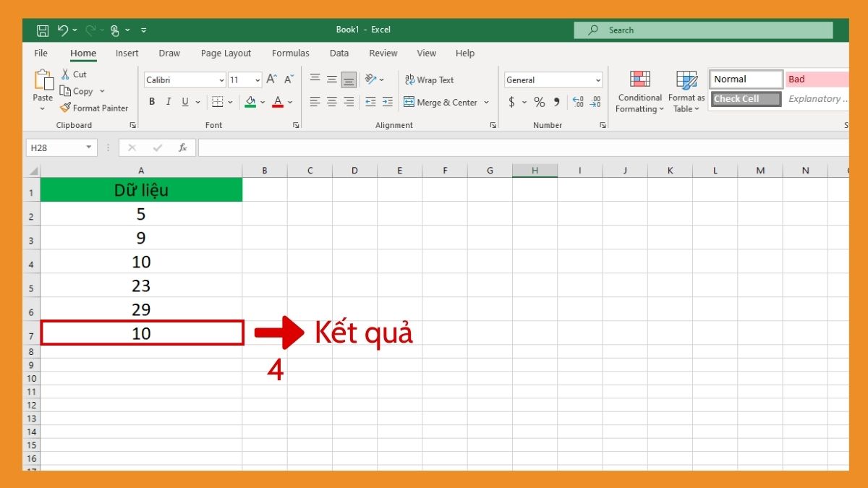Apply italic formatting
Screen dimensions: 868x488
pyautogui.click(x=168, y=101)
